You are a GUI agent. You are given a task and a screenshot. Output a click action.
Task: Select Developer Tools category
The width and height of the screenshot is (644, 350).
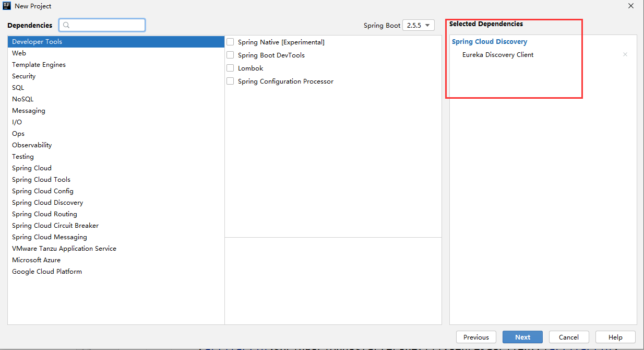(x=116, y=42)
